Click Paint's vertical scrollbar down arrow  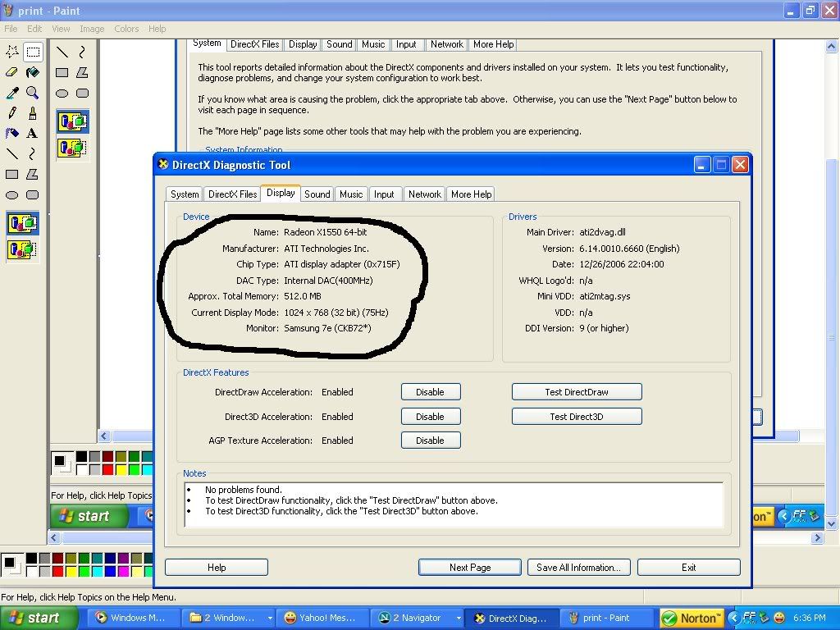[x=831, y=523]
